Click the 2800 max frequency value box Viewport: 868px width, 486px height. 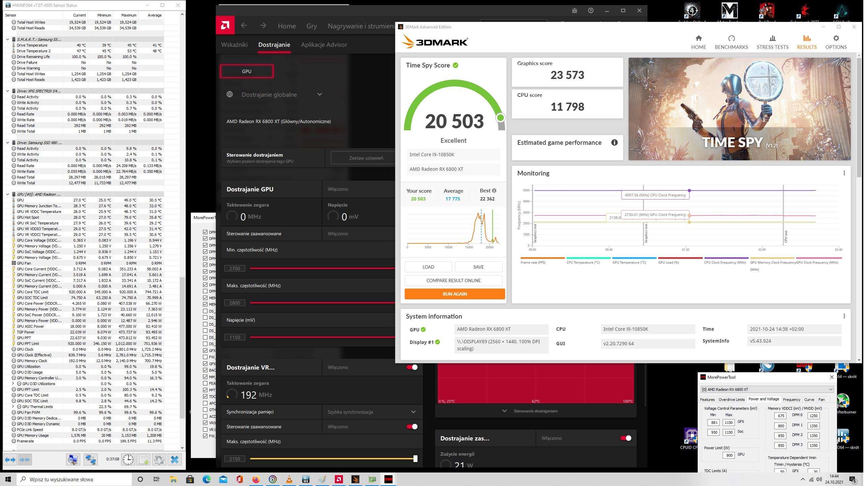235,303
